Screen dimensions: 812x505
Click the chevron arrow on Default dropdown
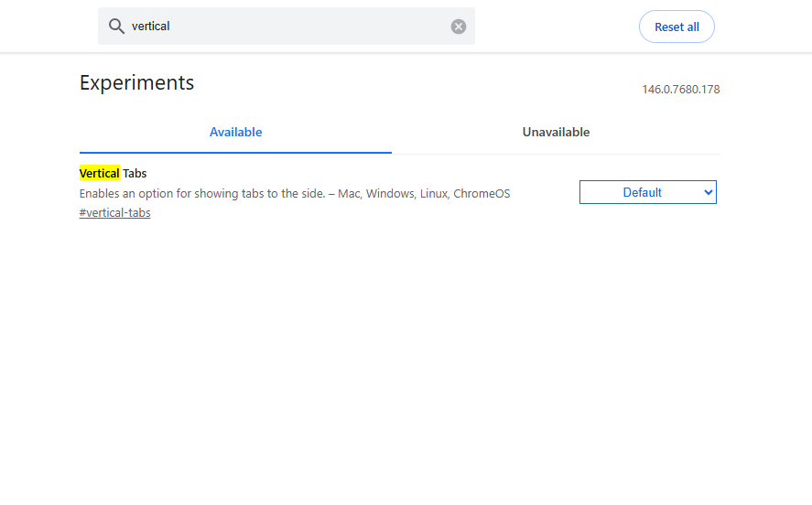tap(708, 192)
